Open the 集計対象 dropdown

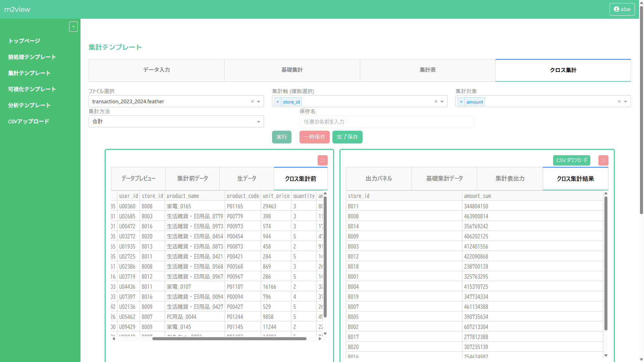625,101
